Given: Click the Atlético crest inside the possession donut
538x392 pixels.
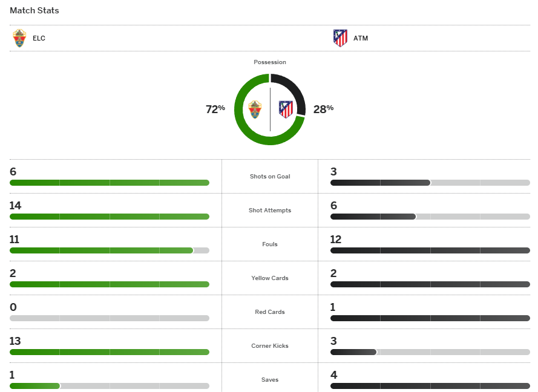Looking at the screenshot, I should (x=286, y=109).
